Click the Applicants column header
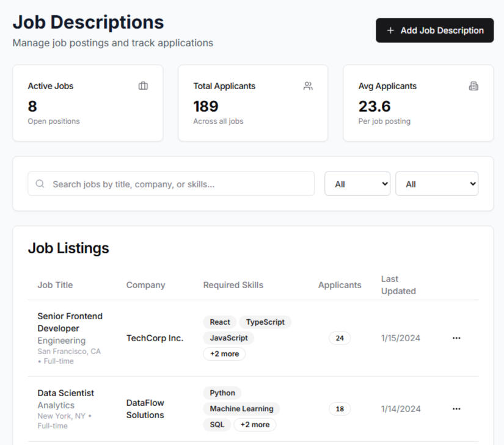Viewport: 504px width, 445px height. (x=340, y=285)
